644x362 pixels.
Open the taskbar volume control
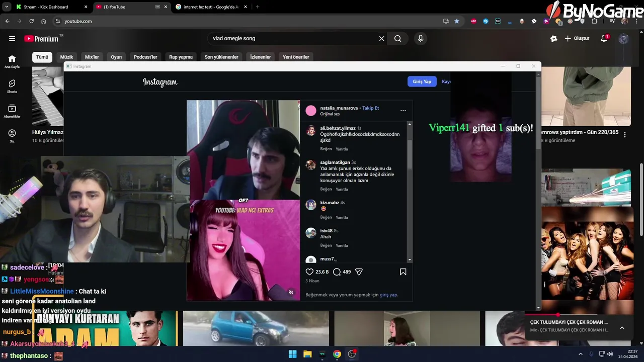point(610,354)
